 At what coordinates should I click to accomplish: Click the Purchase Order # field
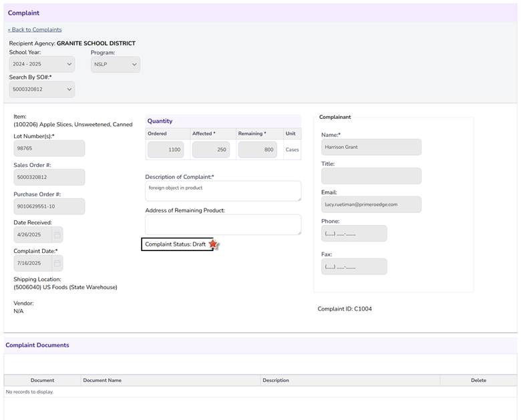click(49, 206)
